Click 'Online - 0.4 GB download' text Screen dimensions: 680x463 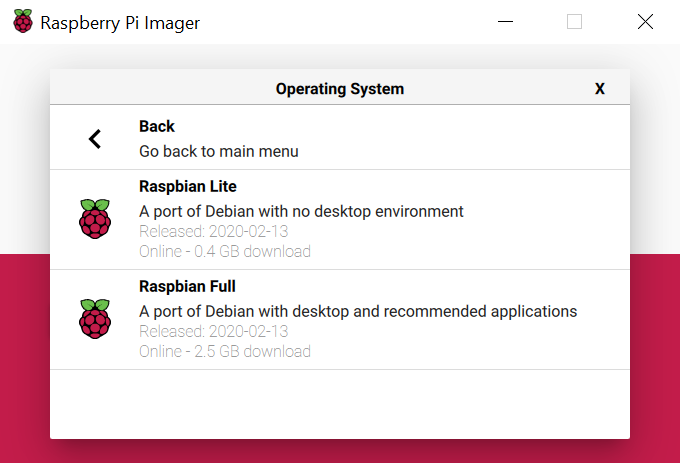225,251
